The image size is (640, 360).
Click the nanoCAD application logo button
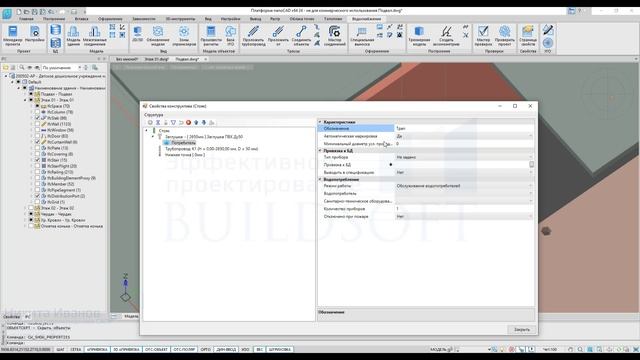click(x=7, y=13)
